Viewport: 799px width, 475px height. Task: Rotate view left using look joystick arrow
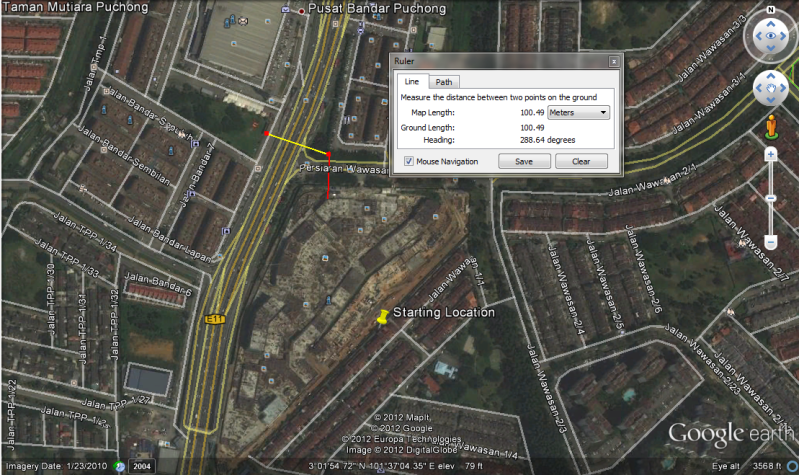click(758, 36)
